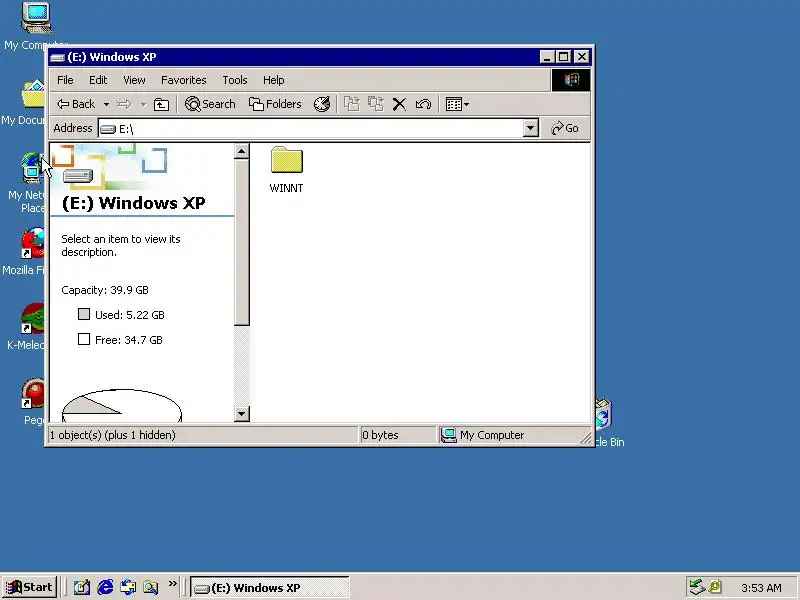The height and width of the screenshot is (600, 800).
Task: Click the drive icon in the window title bar
Action: point(58,57)
